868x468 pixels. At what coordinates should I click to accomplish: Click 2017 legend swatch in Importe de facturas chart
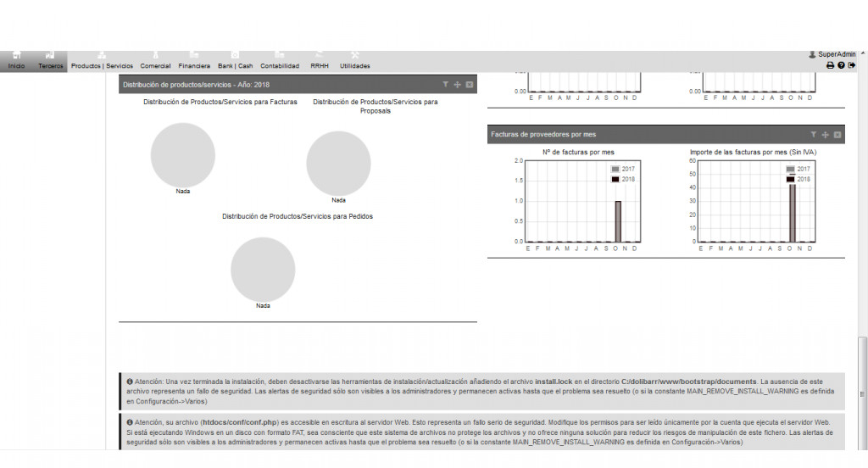pyautogui.click(x=791, y=169)
